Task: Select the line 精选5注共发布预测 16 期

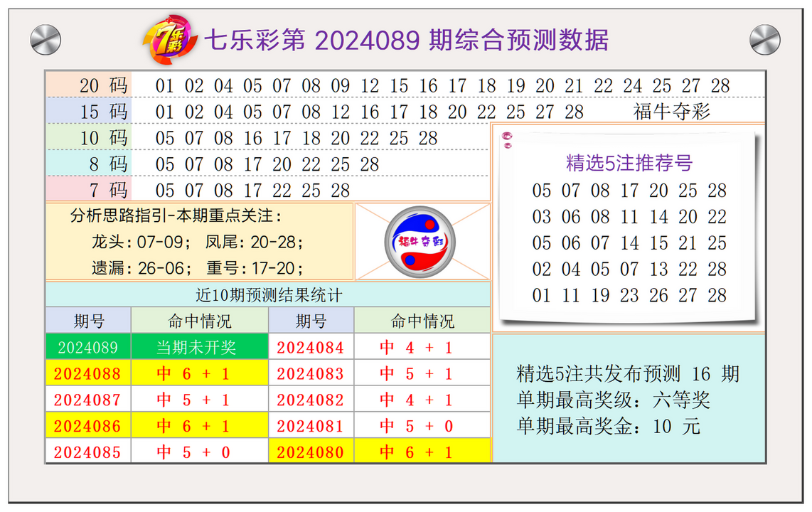Action: pyautogui.click(x=628, y=373)
